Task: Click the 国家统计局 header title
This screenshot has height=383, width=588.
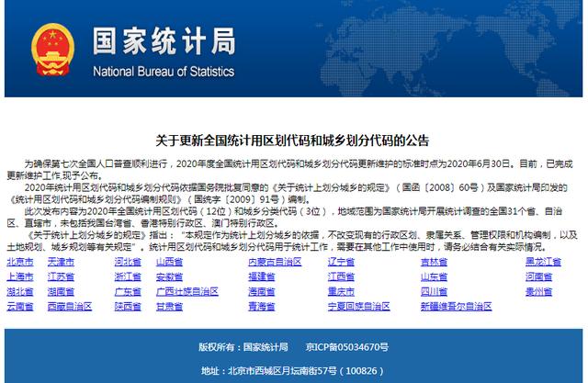Action: (x=164, y=41)
